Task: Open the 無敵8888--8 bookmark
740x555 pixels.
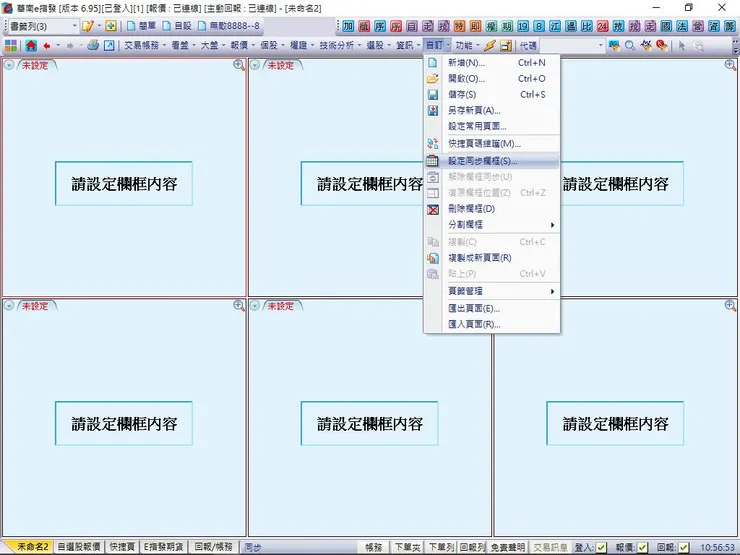Action: point(229,26)
